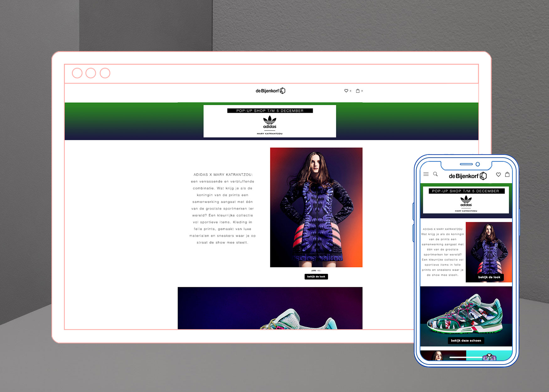Tap the de Bijenkorf logo on the phone
The height and width of the screenshot is (392, 549).
467,176
